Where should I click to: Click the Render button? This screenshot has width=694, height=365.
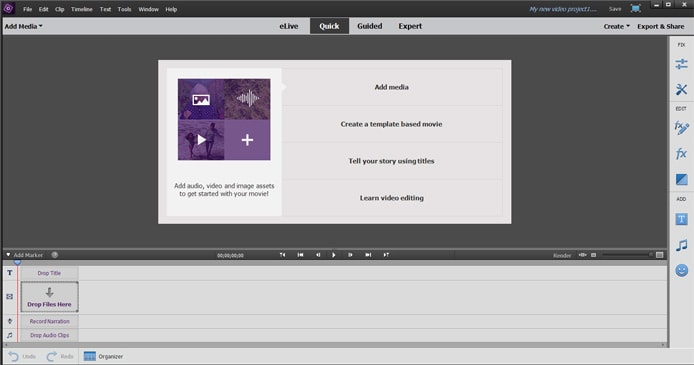[562, 255]
